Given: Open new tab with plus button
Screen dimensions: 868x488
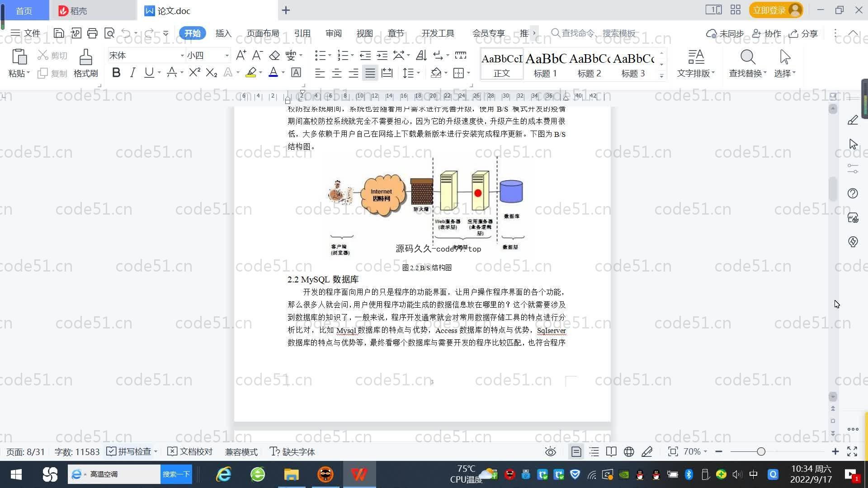Looking at the screenshot, I should coord(286,10).
